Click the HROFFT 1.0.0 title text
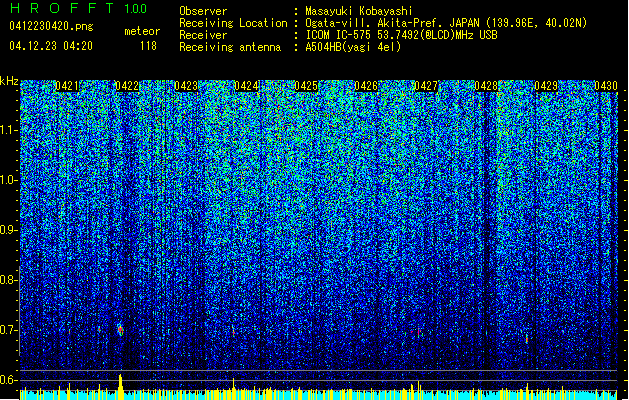The image size is (629, 400). (78, 8)
